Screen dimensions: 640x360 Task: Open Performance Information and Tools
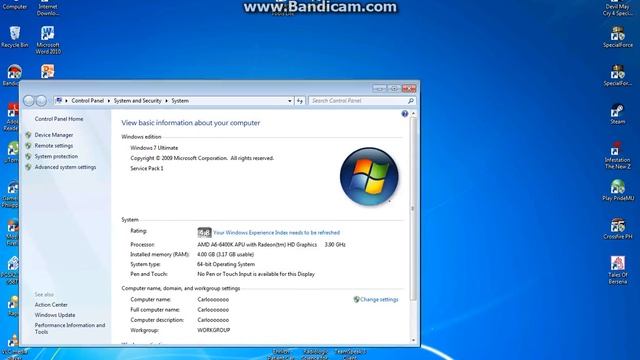70,328
